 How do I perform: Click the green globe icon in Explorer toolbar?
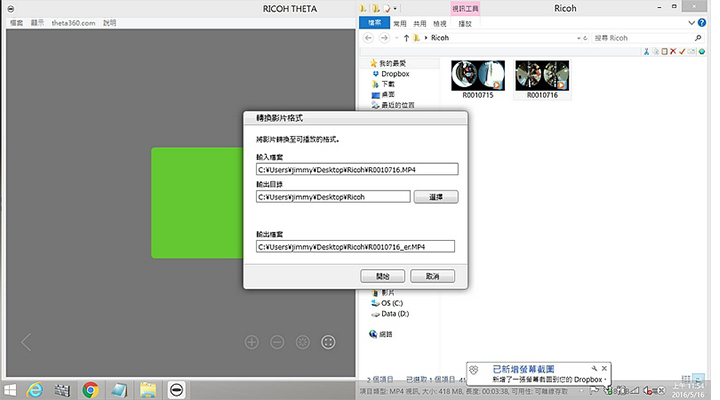pyautogui.click(x=702, y=51)
